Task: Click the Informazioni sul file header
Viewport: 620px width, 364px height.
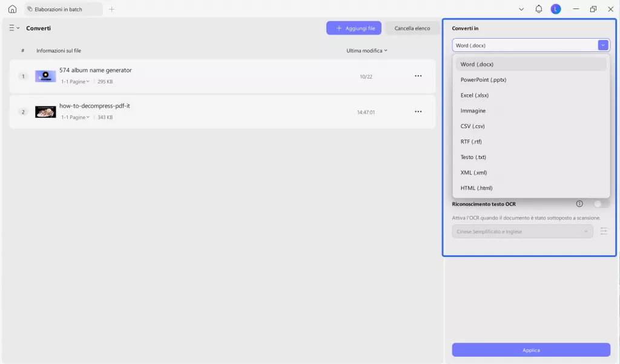Action: tap(59, 51)
